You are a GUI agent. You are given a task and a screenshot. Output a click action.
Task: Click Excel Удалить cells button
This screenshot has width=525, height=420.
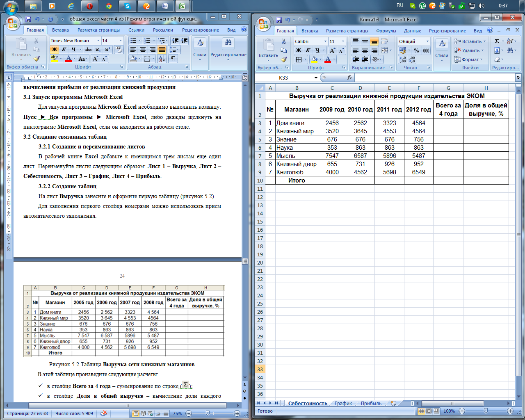pyautogui.click(x=469, y=50)
